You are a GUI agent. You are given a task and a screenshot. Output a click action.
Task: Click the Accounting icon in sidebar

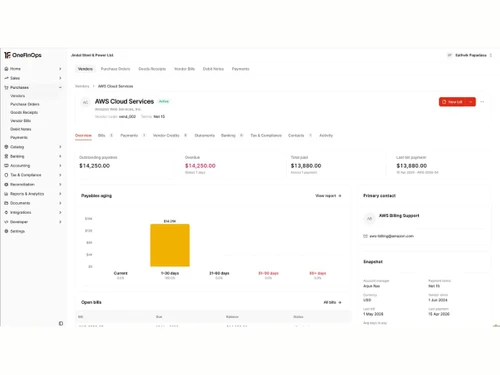[x=6, y=165]
